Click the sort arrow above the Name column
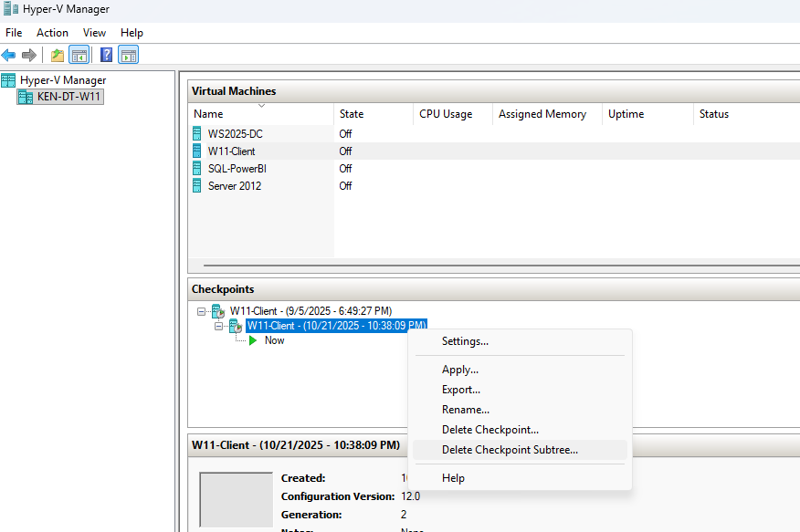Image resolution: width=800 pixels, height=532 pixels. coord(262,106)
